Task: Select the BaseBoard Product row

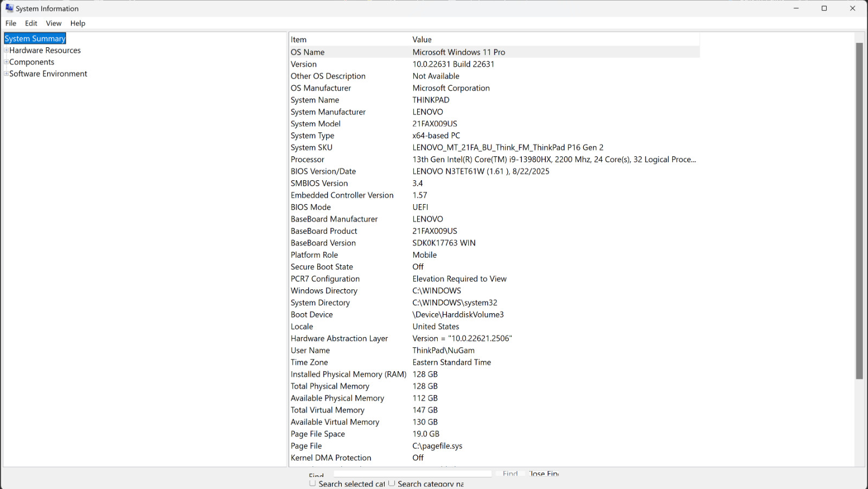Action: [x=494, y=231]
